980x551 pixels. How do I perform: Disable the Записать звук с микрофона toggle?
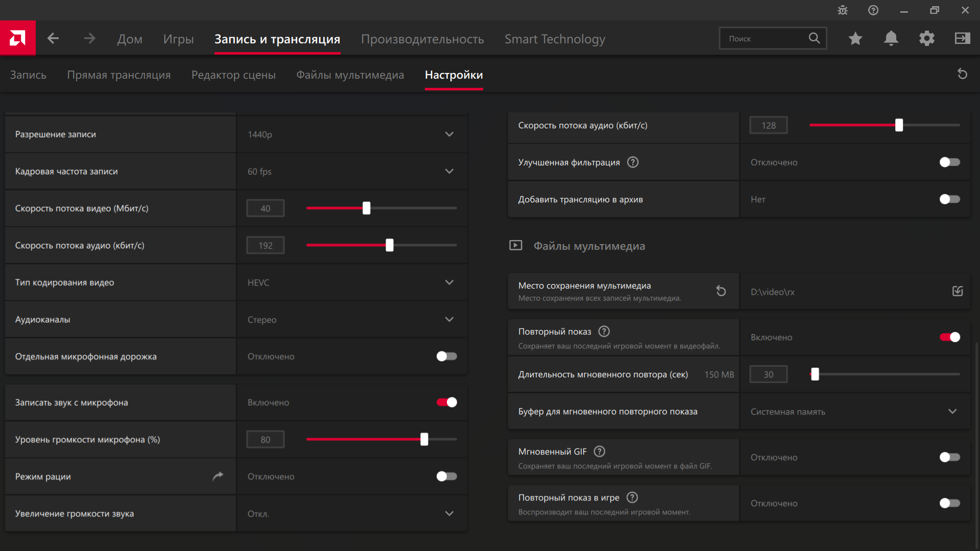pyautogui.click(x=447, y=402)
